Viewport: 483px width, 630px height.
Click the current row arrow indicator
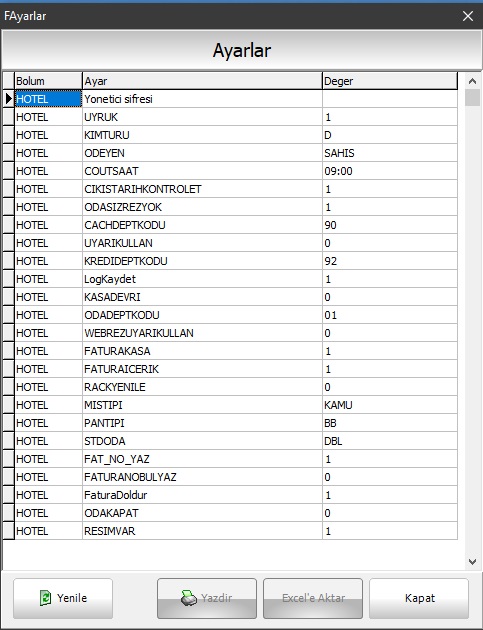coord(8,99)
